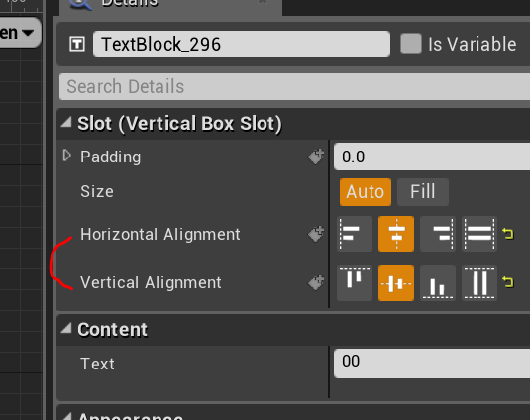The image size is (530, 420).
Task: Click the 'Vertical Alignment' label
Action: [x=151, y=283]
